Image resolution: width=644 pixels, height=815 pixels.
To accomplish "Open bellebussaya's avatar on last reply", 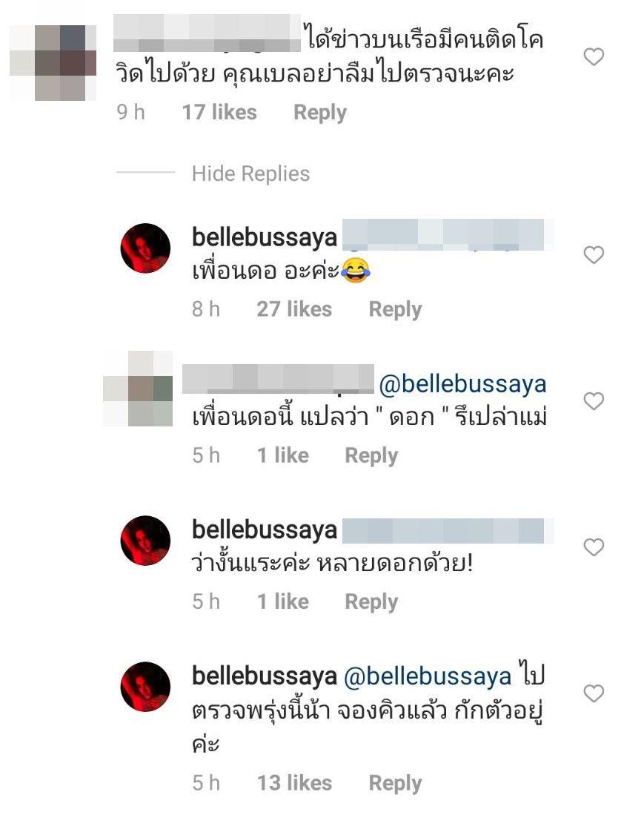I will click(x=145, y=687).
